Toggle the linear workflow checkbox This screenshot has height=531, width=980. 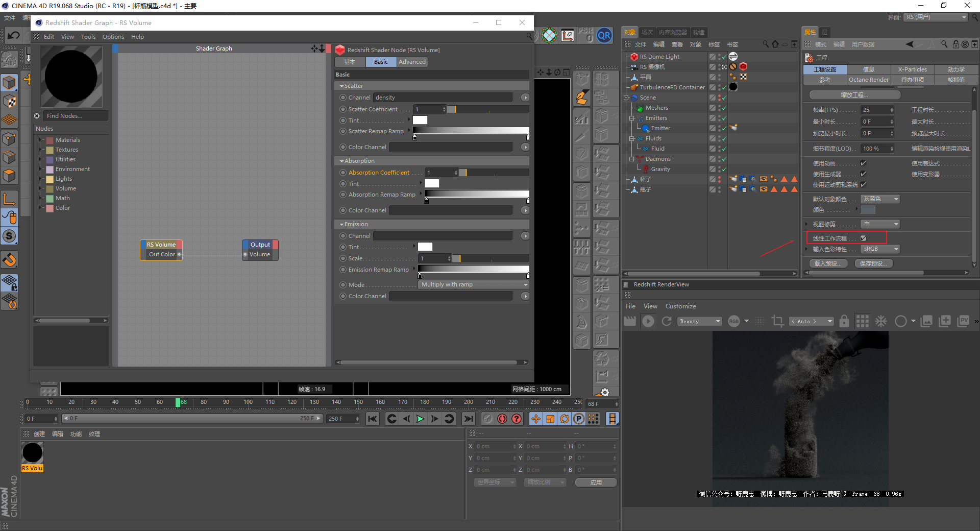[863, 238]
